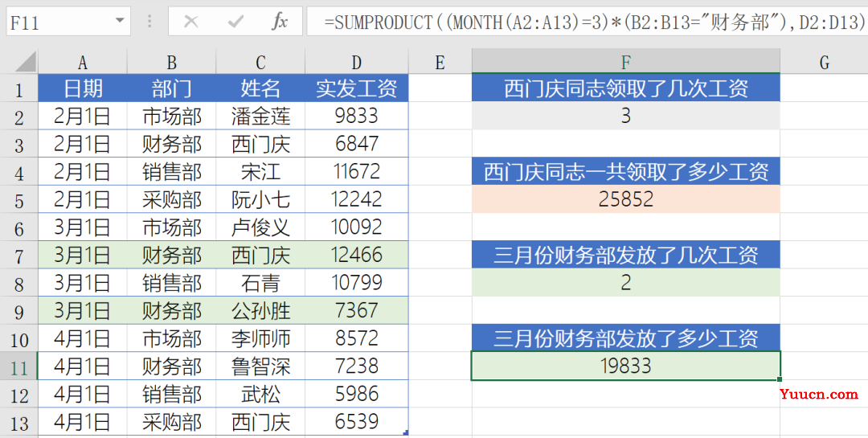Select salary cell 8572
Viewport: 868px width, 438px height.
(357, 338)
